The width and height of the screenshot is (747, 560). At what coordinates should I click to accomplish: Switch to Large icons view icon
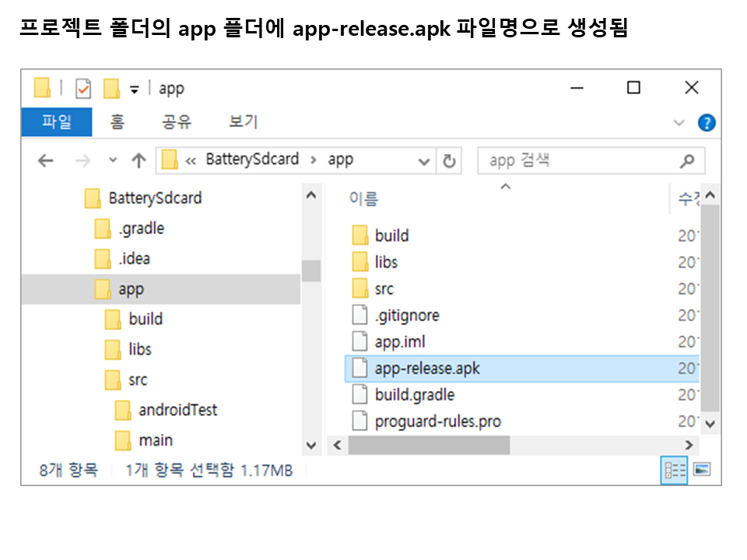[x=702, y=470]
